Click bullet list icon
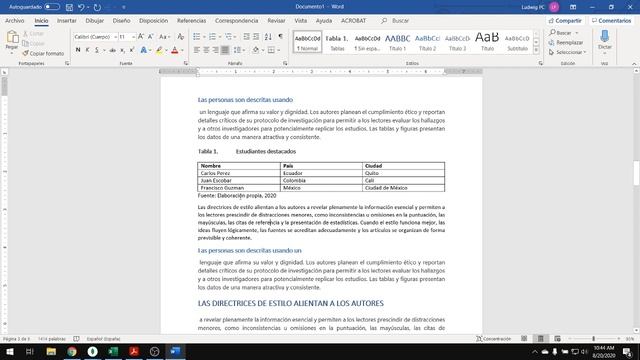Screen dimensions: 640x360 pos(197,37)
